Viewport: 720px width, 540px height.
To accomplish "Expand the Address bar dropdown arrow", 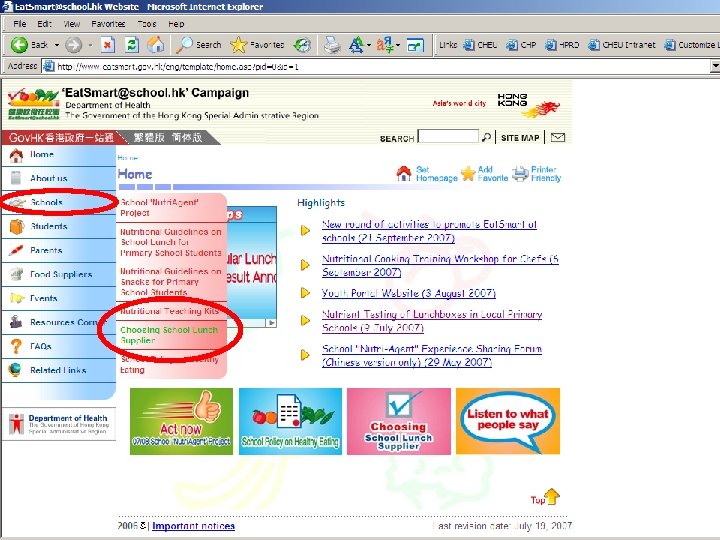I will 715,67.
